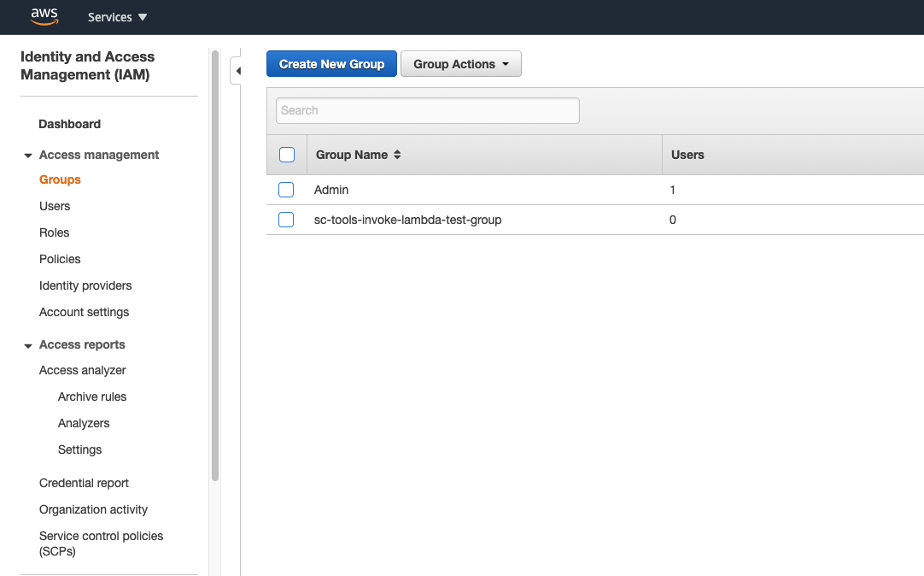Navigate to Users in the sidebar
The image size is (924, 576).
55,206
